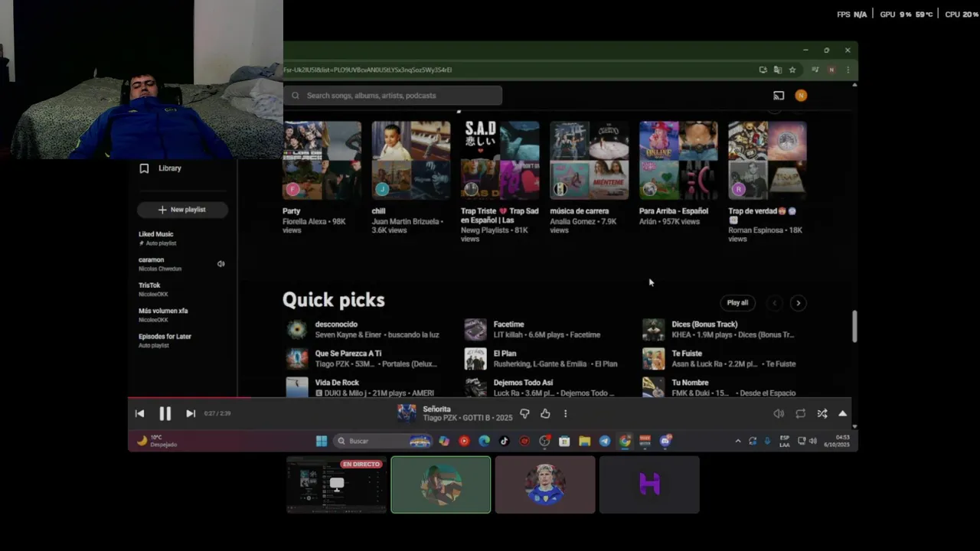Viewport: 980px width, 551px height.
Task: Create a New playlist
Action: [x=182, y=210]
